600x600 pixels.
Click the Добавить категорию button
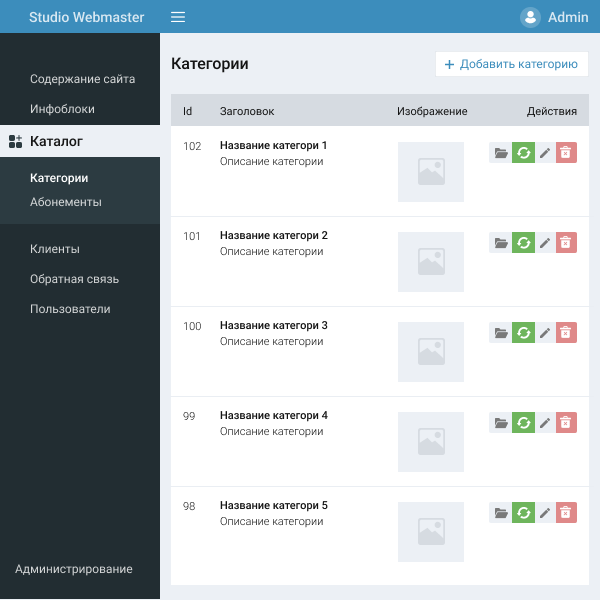tap(512, 64)
